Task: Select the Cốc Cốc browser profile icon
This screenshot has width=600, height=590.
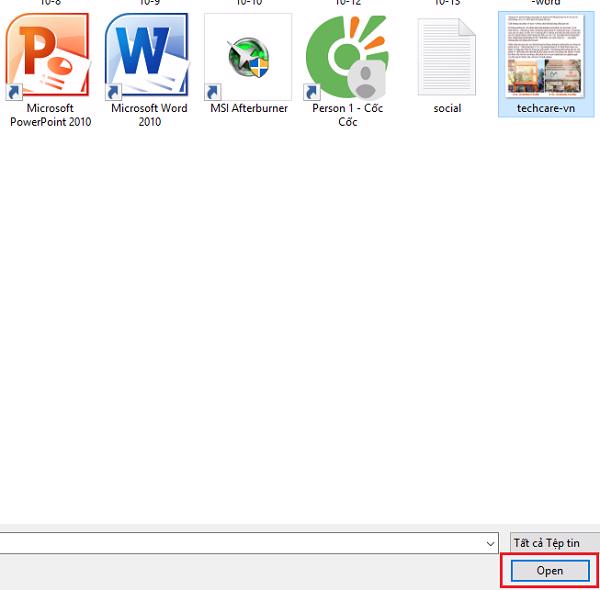Action: (x=347, y=56)
